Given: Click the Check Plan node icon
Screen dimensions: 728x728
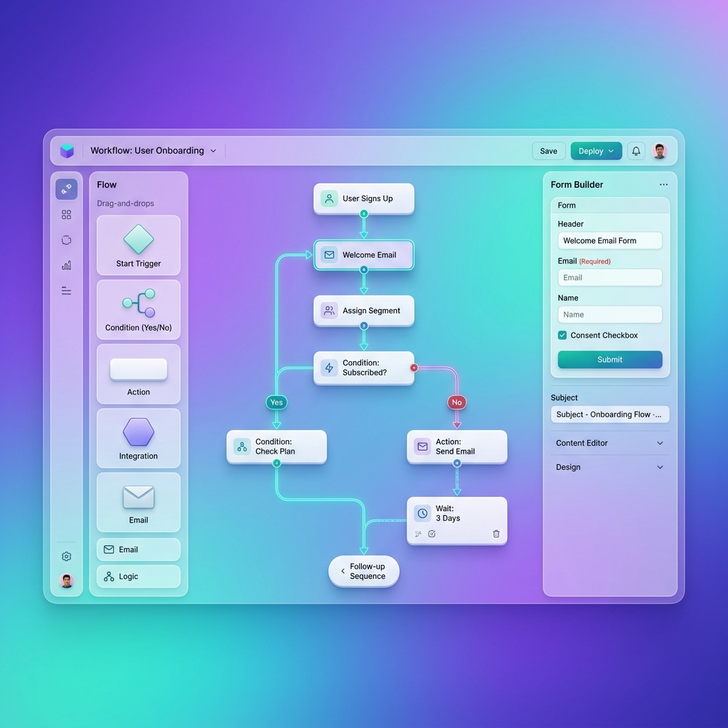Looking at the screenshot, I should 242,446.
